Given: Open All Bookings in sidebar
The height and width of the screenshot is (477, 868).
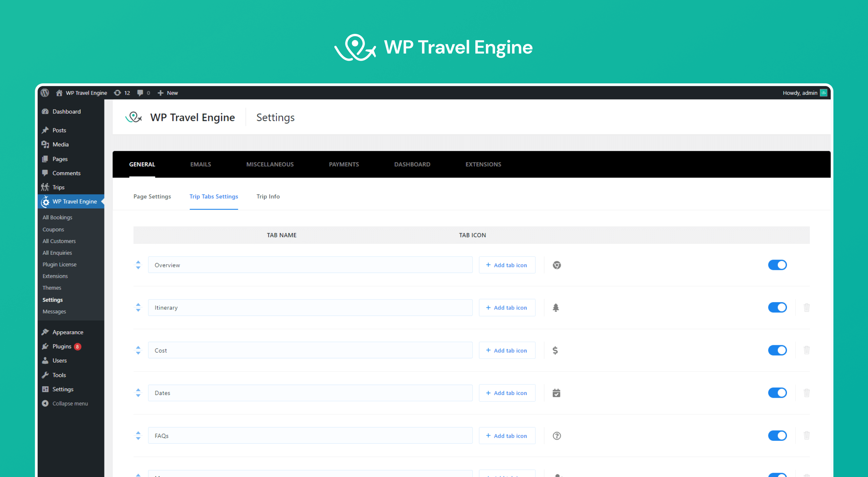Looking at the screenshot, I should click(x=57, y=217).
